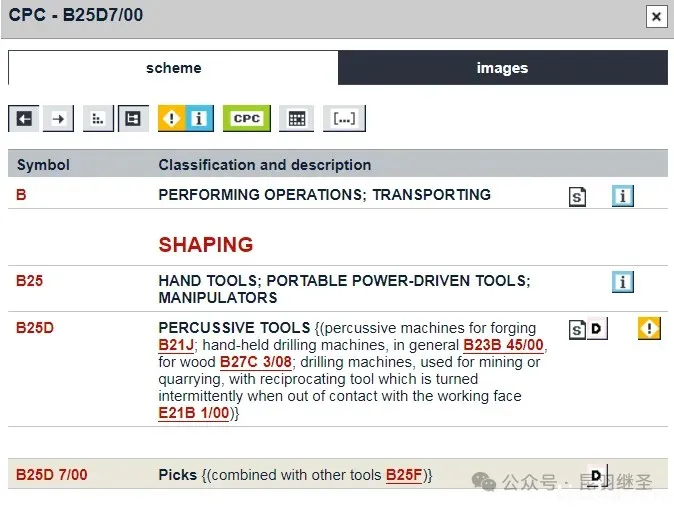Click the forward arrow toolbar icon
Screen dimensions: 674x509
58,119
